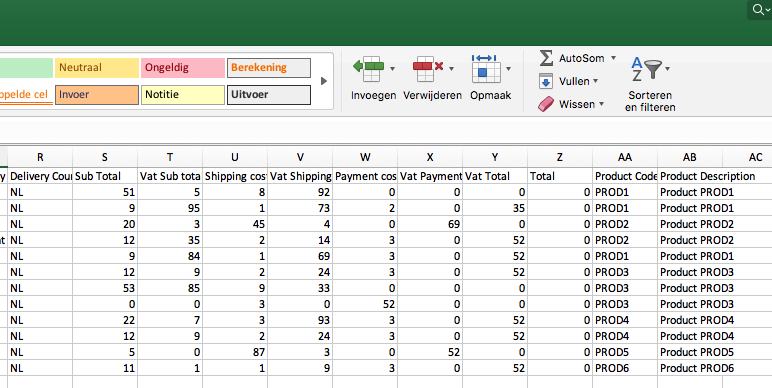Screen dimensions: 772x388
Task: Open the Sorteren en filteren dropdown arrow
Action: [x=668, y=69]
